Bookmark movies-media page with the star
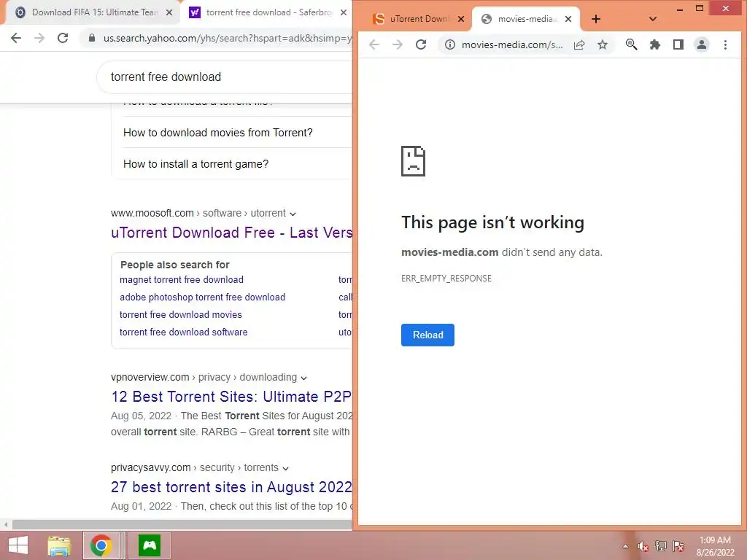This screenshot has height=560, width=747. (x=603, y=44)
